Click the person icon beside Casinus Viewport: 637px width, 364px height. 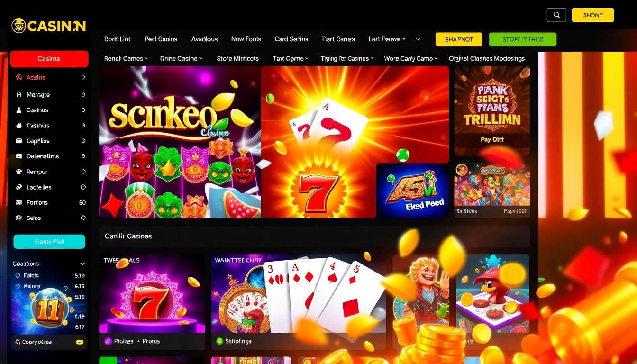pyautogui.click(x=19, y=110)
